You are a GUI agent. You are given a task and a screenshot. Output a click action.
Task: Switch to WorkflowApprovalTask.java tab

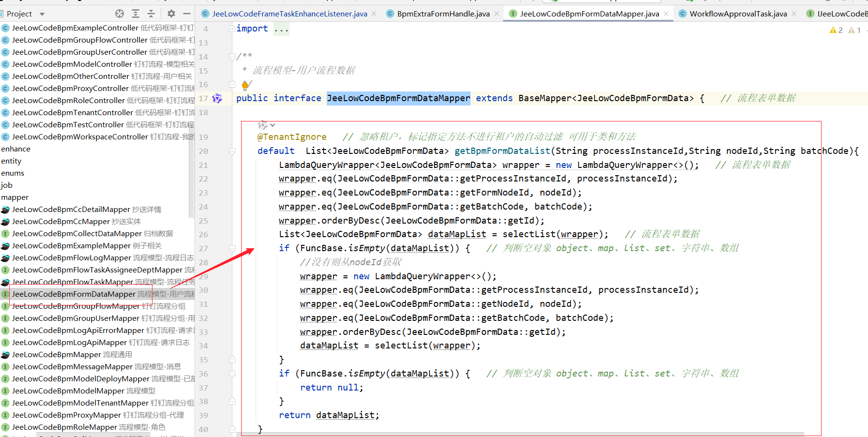click(738, 14)
